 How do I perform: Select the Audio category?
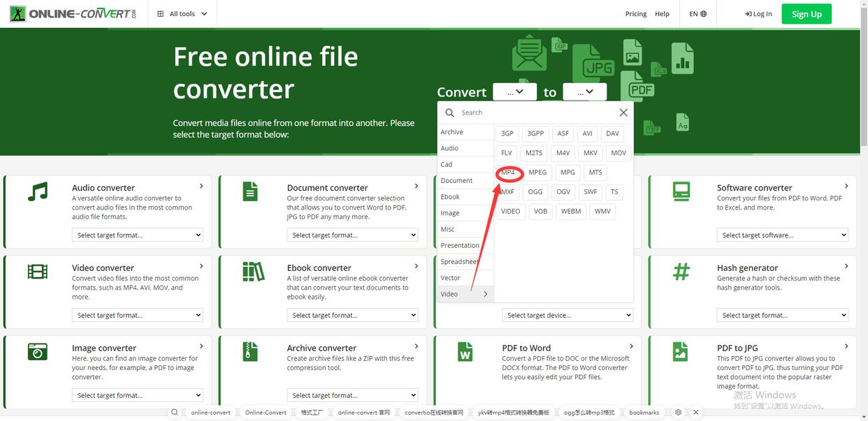pyautogui.click(x=465, y=148)
